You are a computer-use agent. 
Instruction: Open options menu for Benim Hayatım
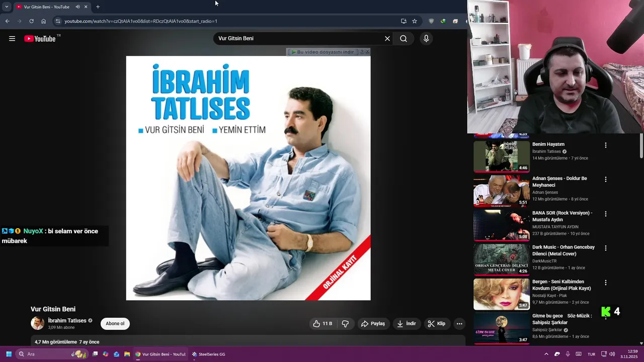pyautogui.click(x=606, y=145)
